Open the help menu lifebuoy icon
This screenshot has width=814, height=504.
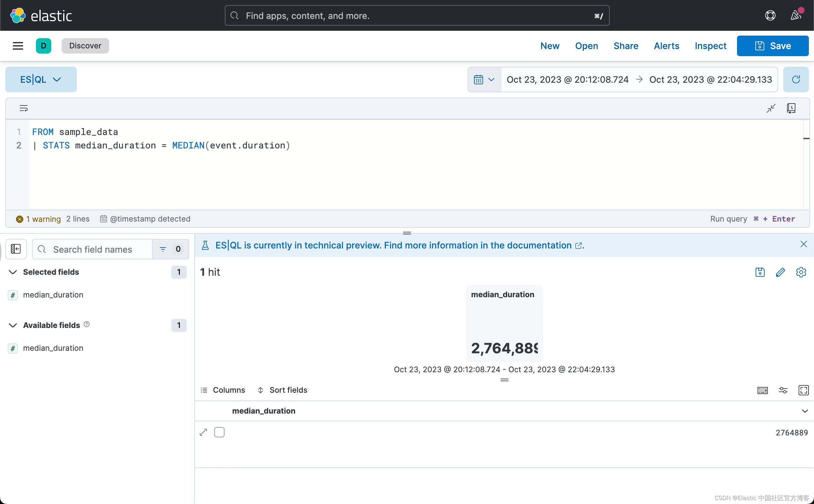pyautogui.click(x=770, y=15)
